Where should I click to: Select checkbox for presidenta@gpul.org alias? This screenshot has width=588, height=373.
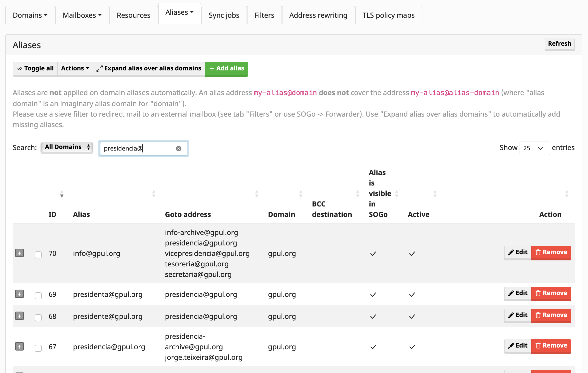pyautogui.click(x=38, y=296)
